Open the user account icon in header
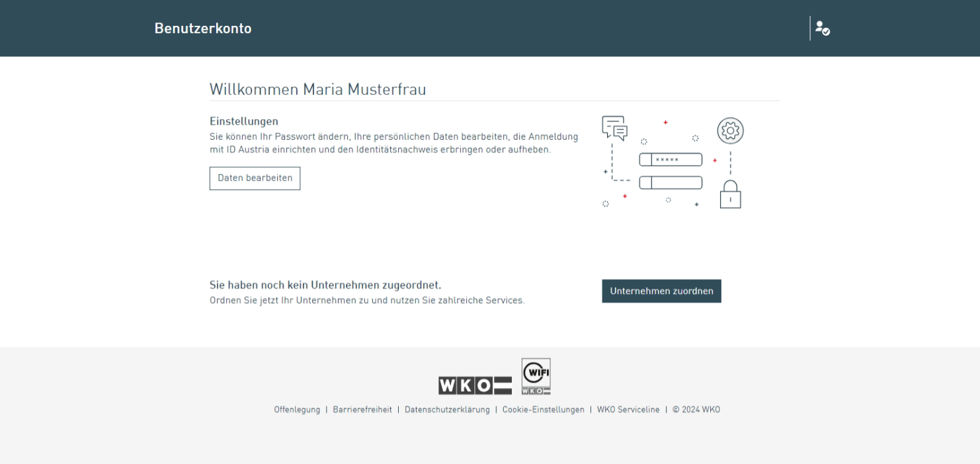This screenshot has height=464, width=980. pyautogui.click(x=822, y=28)
